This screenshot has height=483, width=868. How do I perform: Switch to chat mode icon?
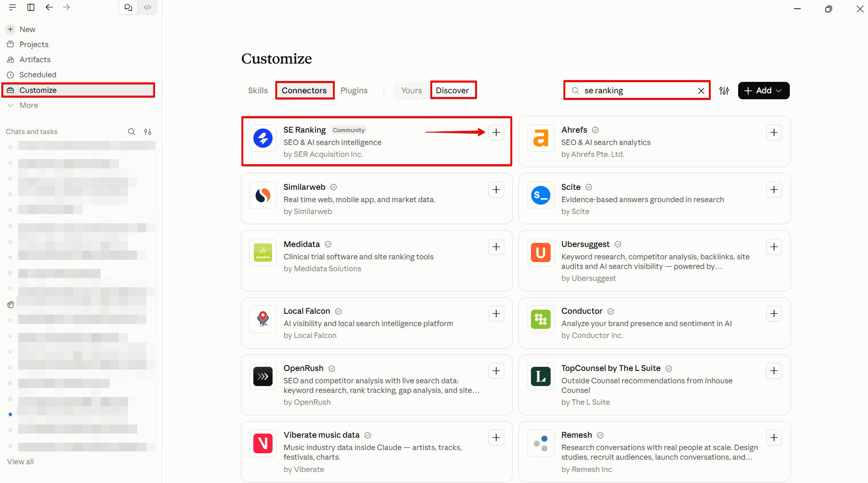(129, 7)
